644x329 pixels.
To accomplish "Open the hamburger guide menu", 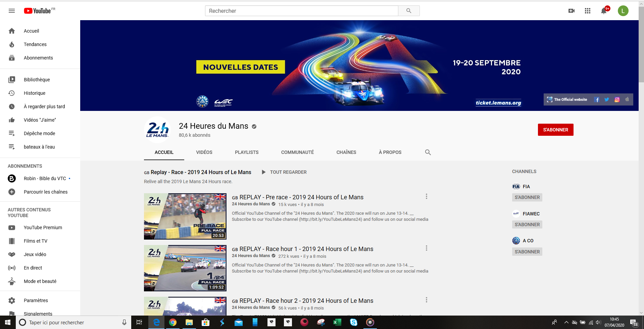I will pos(12,11).
